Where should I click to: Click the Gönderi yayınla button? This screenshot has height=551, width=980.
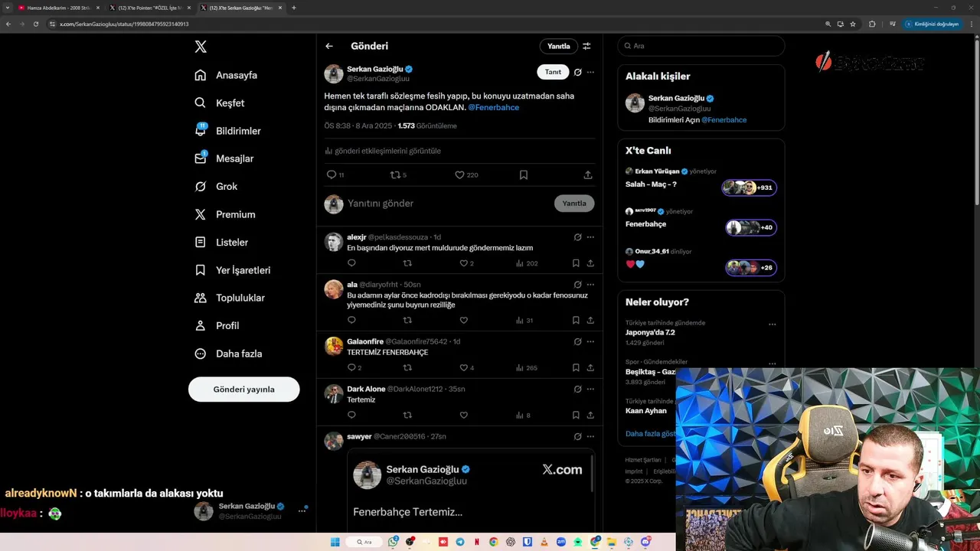tap(243, 390)
